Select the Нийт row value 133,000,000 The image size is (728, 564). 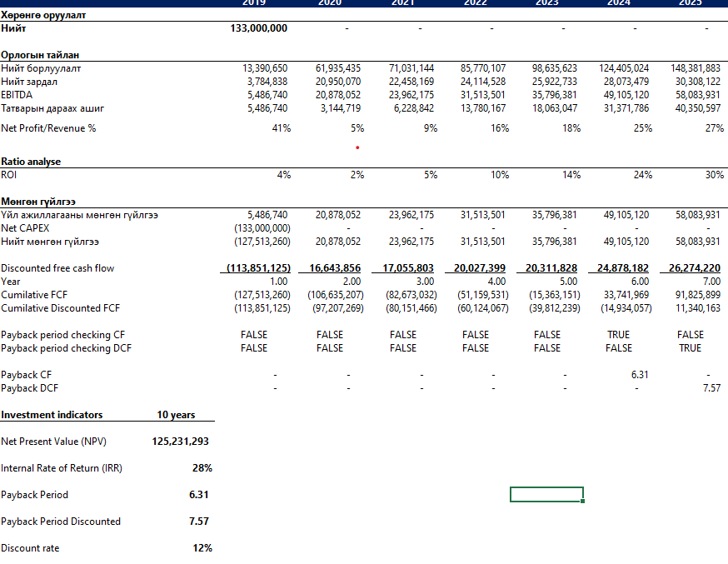pos(258,28)
